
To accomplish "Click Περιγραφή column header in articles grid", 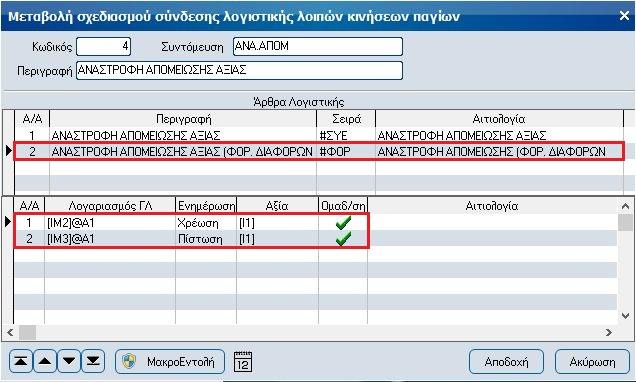I will click(183, 119).
